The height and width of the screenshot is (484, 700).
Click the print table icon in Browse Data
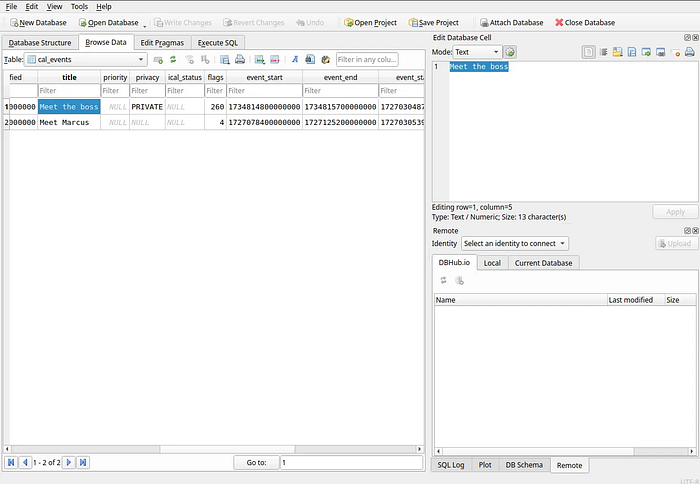240,59
